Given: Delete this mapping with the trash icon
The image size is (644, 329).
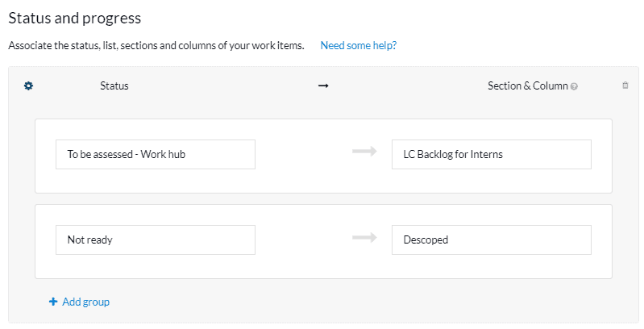Looking at the screenshot, I should pyautogui.click(x=625, y=85).
